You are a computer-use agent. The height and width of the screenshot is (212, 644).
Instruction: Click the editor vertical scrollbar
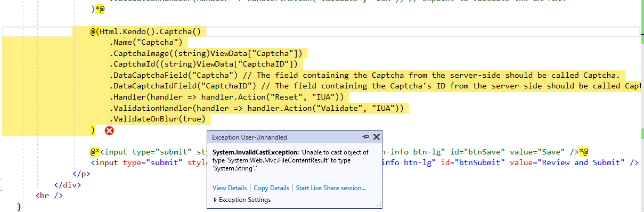coord(641,106)
